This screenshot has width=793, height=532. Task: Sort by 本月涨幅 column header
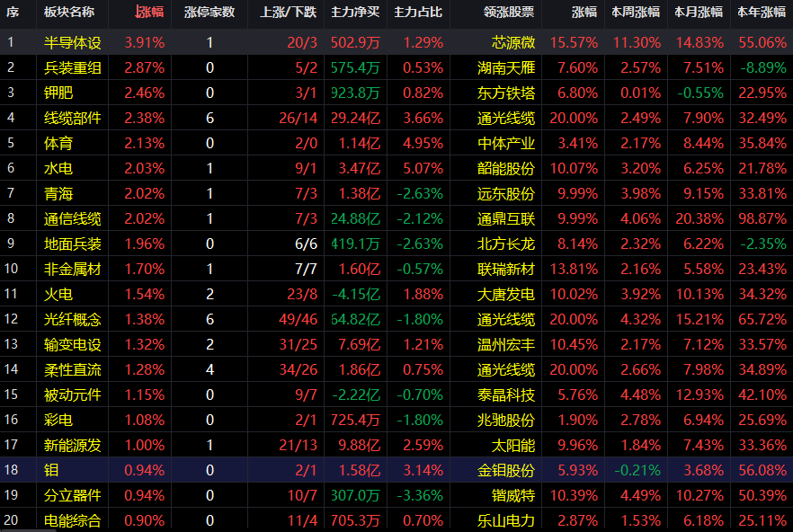tap(699, 12)
